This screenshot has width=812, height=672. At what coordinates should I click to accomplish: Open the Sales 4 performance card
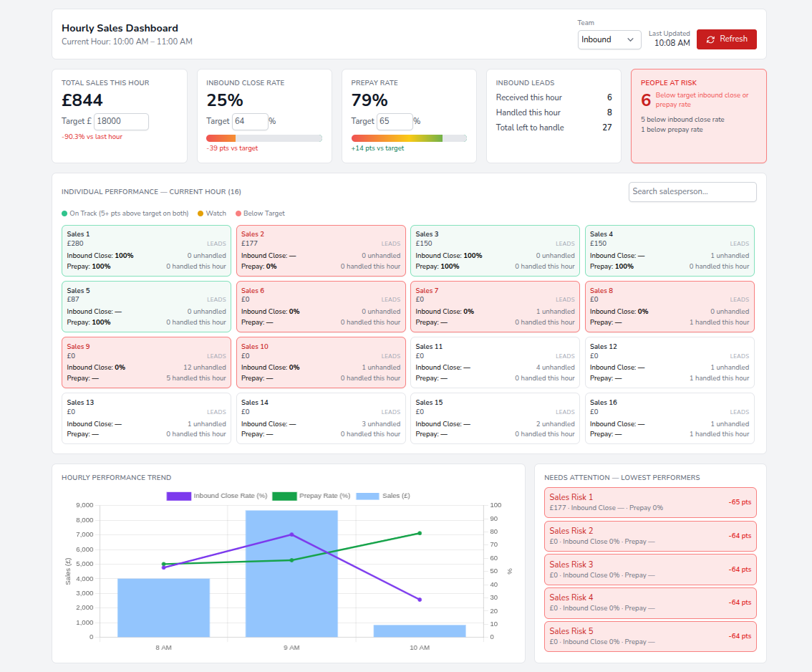[x=670, y=251]
